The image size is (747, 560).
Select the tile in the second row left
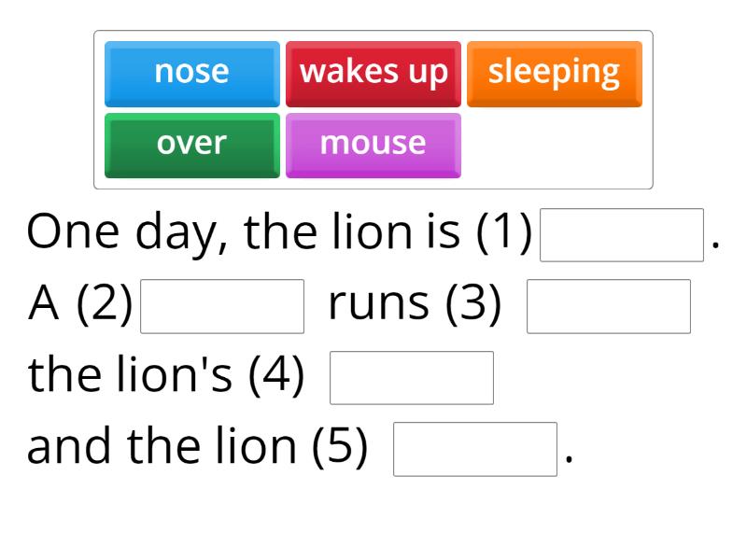tap(191, 143)
